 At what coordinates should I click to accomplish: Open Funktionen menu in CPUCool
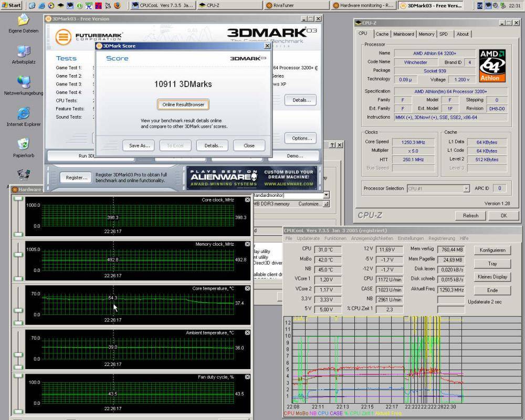[x=335, y=238]
